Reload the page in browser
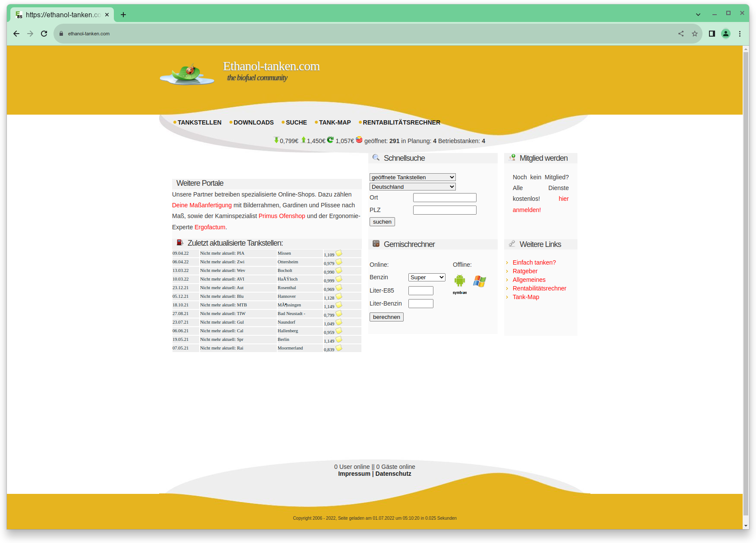 tap(44, 34)
